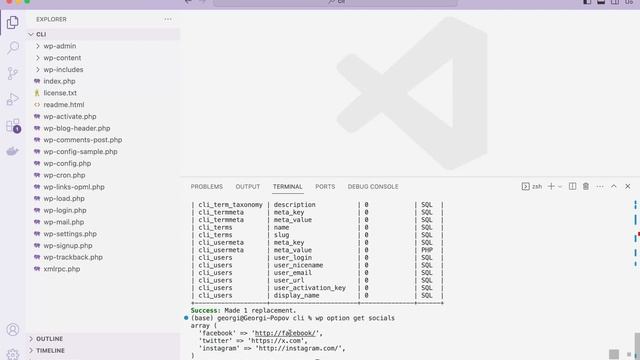Open wp-cron.php file
This screenshot has height=360, width=640.
click(x=64, y=175)
